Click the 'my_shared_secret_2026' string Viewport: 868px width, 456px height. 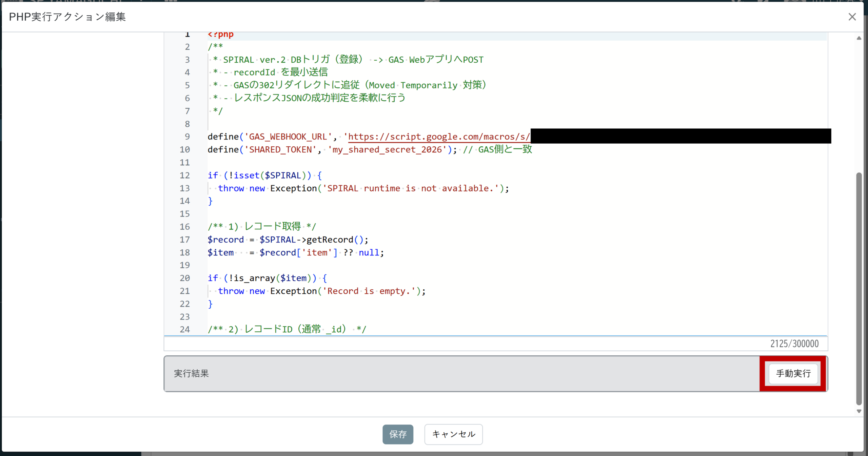[387, 149]
